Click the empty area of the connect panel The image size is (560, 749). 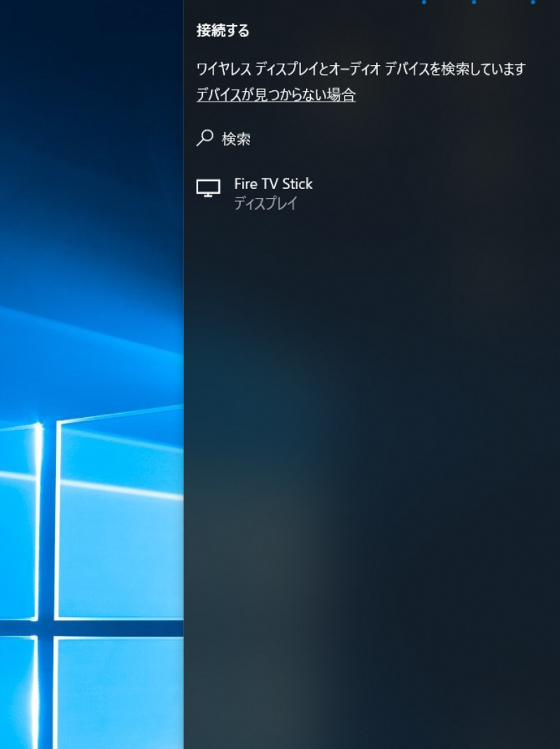(371, 420)
